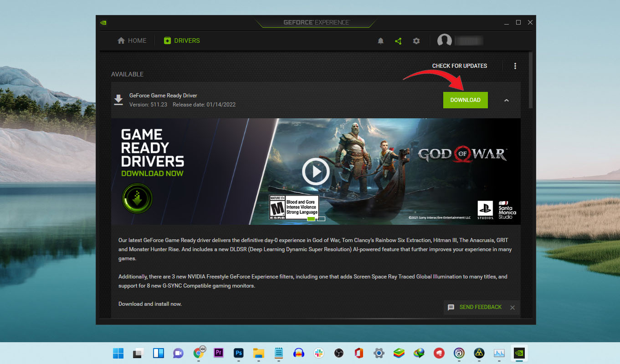Open Adobe Premiere Pro from taskbar
This screenshot has width=620, height=364.
point(218,353)
